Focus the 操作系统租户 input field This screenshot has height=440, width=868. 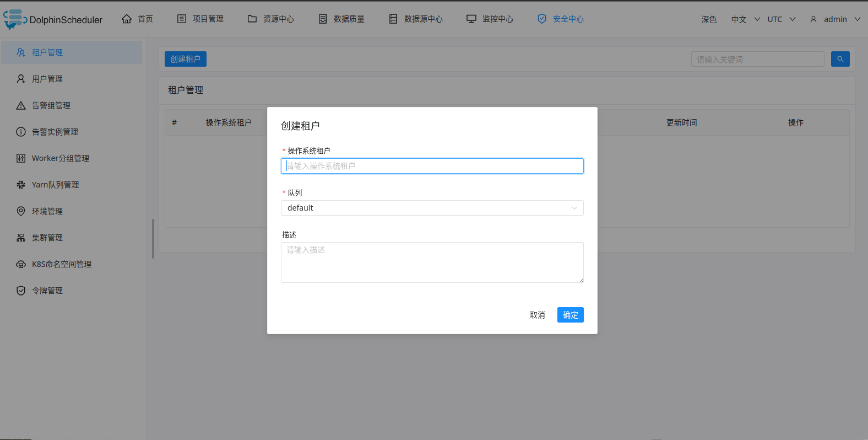432,166
